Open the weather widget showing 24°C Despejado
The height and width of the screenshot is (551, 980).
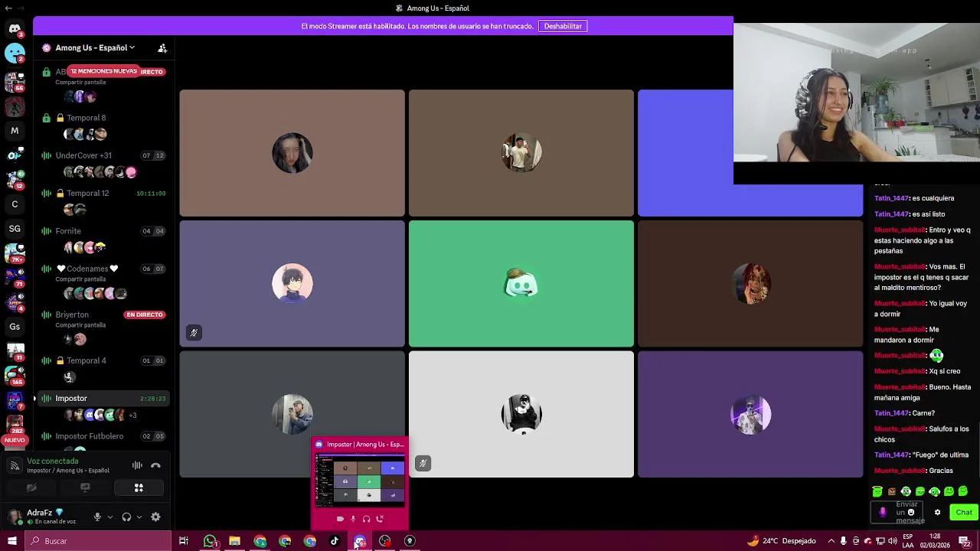pyautogui.click(x=782, y=541)
